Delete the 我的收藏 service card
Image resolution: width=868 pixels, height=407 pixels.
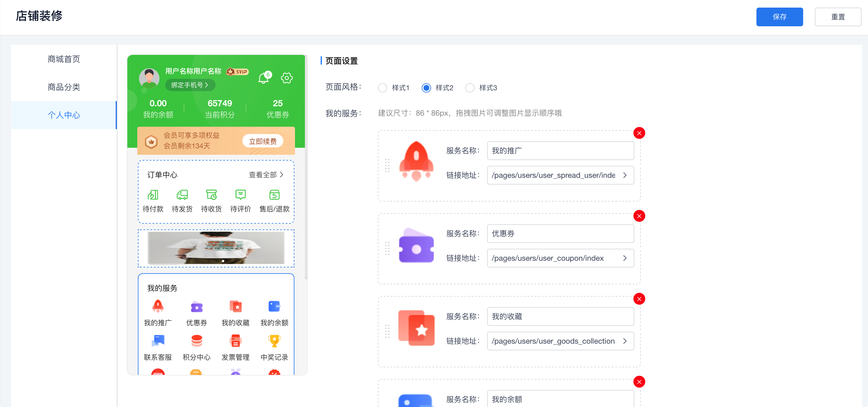(x=639, y=299)
